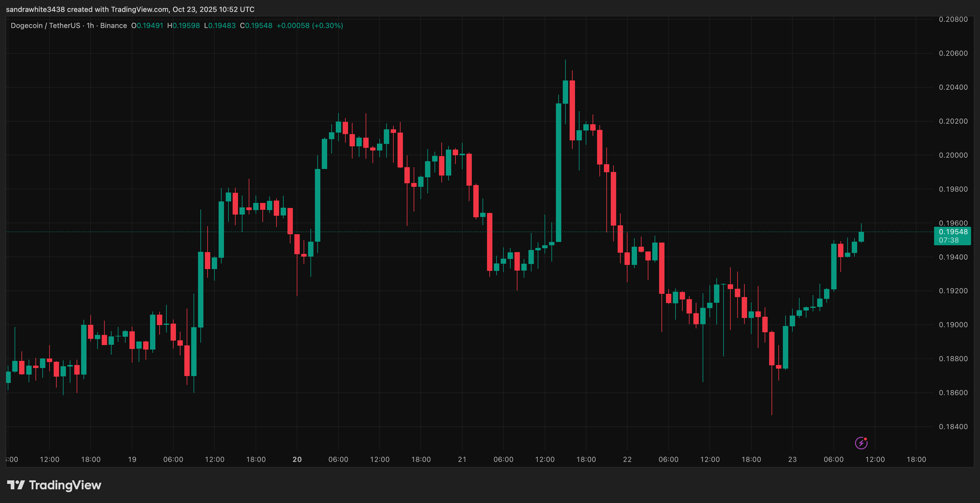Click the Dogecoin / TetherUS symbol title
Screen dimensions: 980x503
pyautogui.click(x=45, y=25)
